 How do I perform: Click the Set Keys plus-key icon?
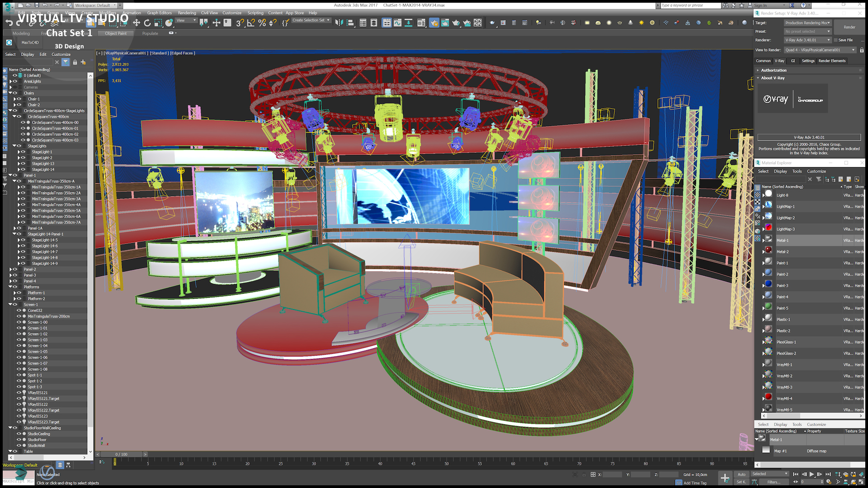725,478
